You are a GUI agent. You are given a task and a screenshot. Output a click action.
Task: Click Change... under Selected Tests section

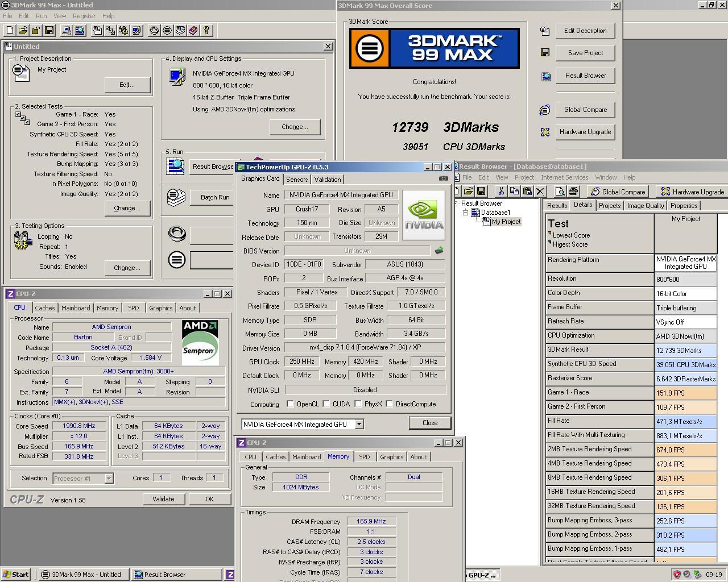coord(127,208)
